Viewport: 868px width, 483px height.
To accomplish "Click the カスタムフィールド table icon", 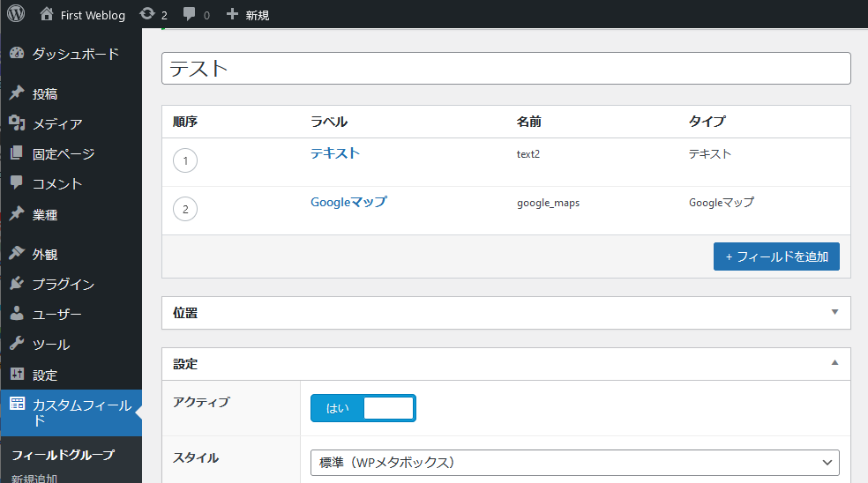I will pyautogui.click(x=17, y=404).
